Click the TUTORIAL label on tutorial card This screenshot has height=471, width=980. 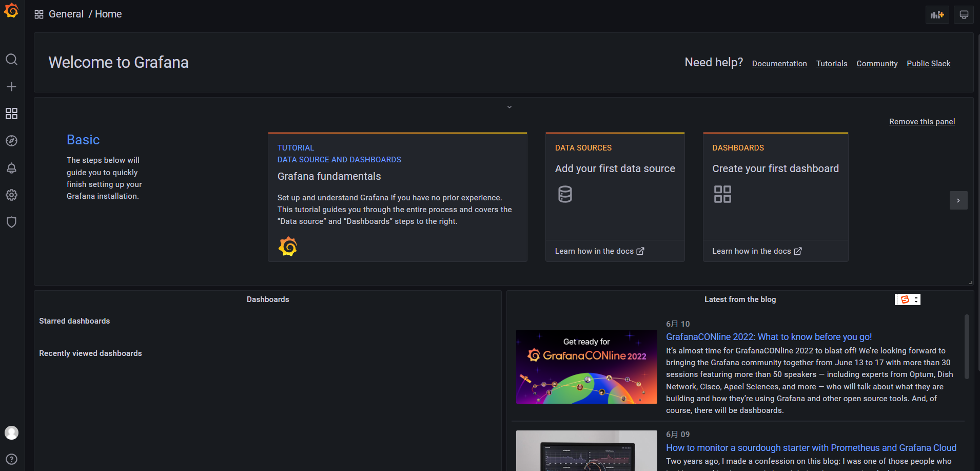[296, 148]
